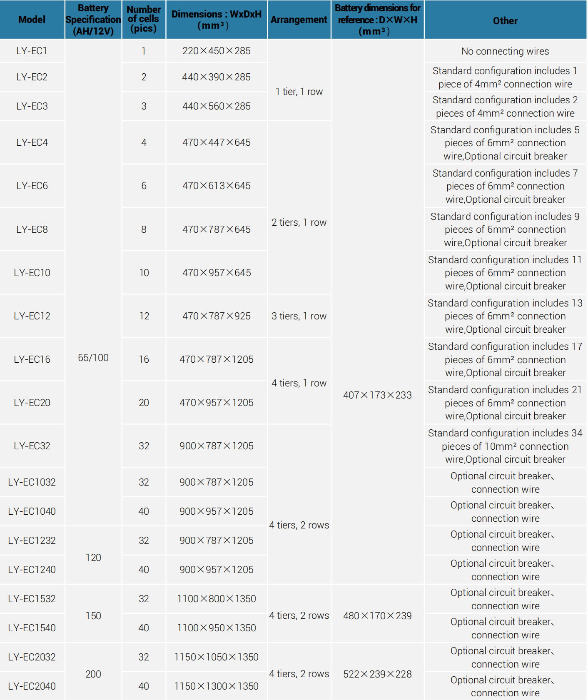Click the Arrangement column header

point(299,20)
